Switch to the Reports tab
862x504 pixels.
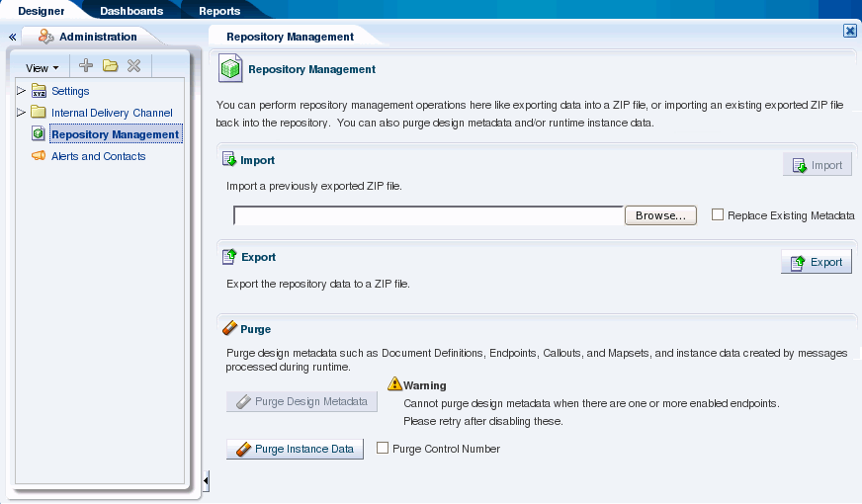click(x=219, y=11)
